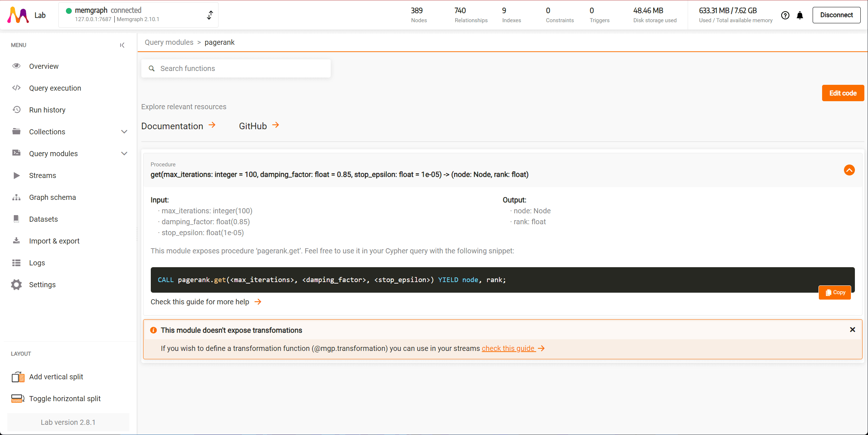868x435 pixels.
Task: Click Query modules breadcrumb
Action: tap(169, 42)
